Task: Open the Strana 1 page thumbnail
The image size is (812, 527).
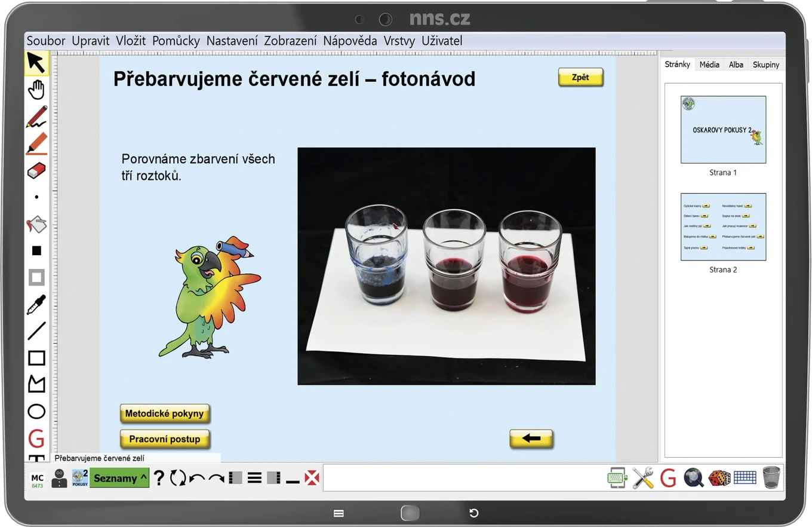Action: click(723, 130)
